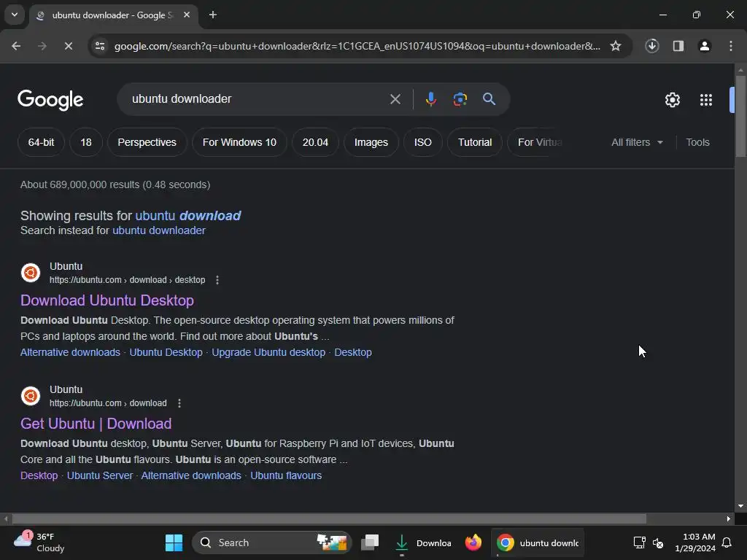
Task: Open notification bell in system tray
Action: point(727,542)
